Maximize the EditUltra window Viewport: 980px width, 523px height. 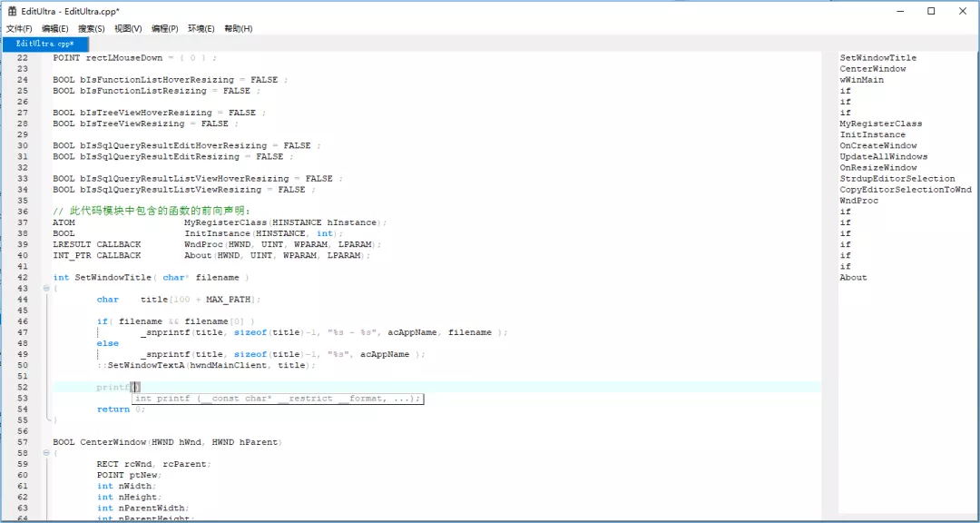click(x=931, y=11)
